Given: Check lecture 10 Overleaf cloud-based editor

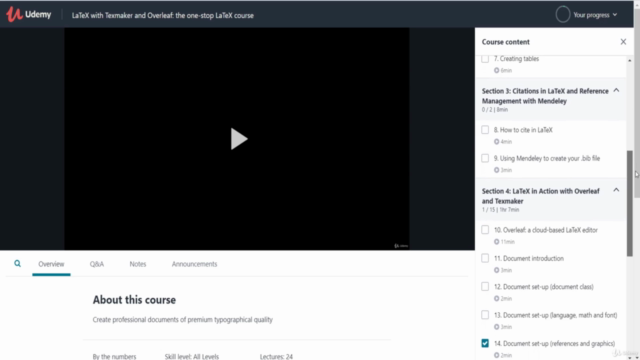Looking at the screenshot, I should [485, 230].
